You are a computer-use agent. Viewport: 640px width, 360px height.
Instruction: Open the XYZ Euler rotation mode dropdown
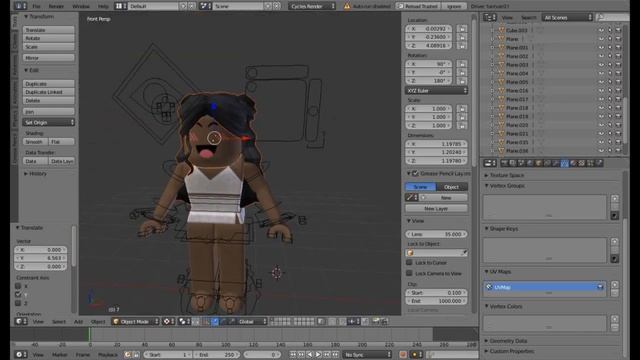(436, 91)
